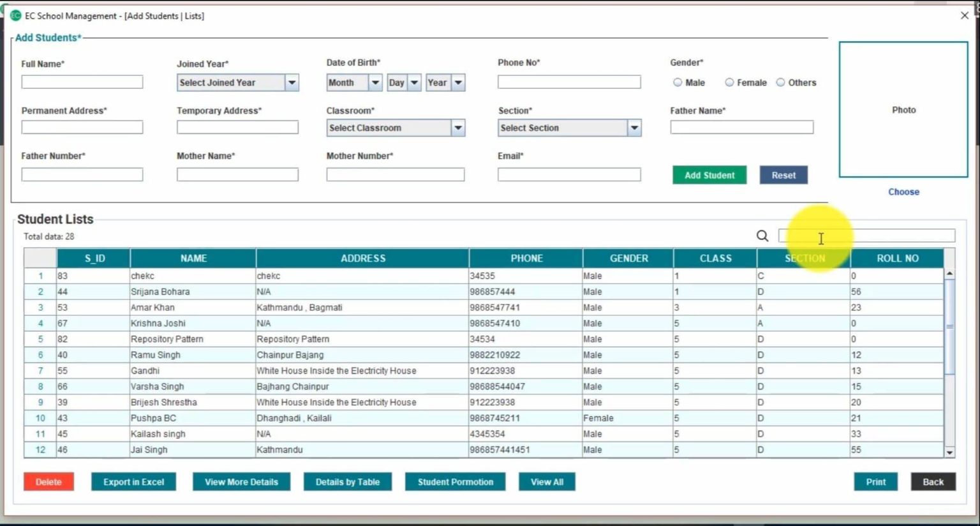
Task: Click the S_ID column header
Action: (x=94, y=258)
